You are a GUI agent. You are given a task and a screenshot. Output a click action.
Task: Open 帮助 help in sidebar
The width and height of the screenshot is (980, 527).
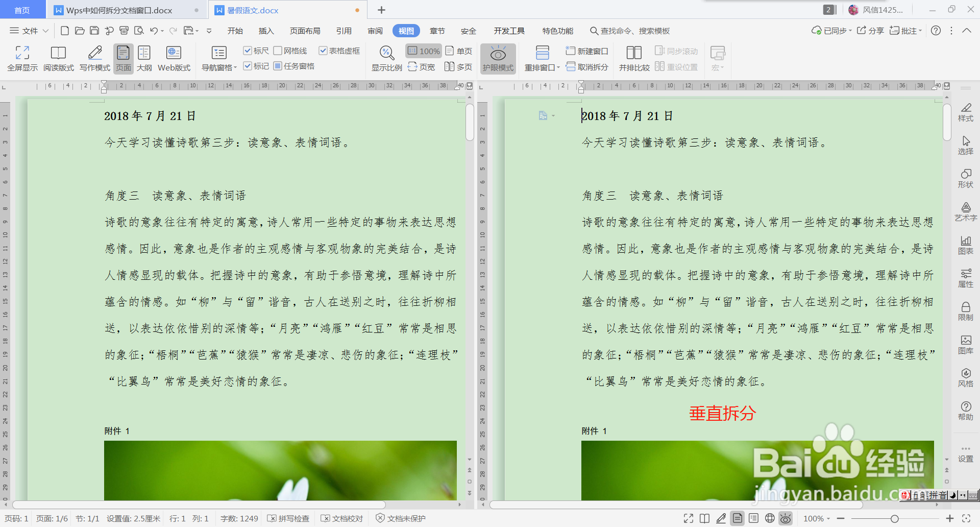966,411
